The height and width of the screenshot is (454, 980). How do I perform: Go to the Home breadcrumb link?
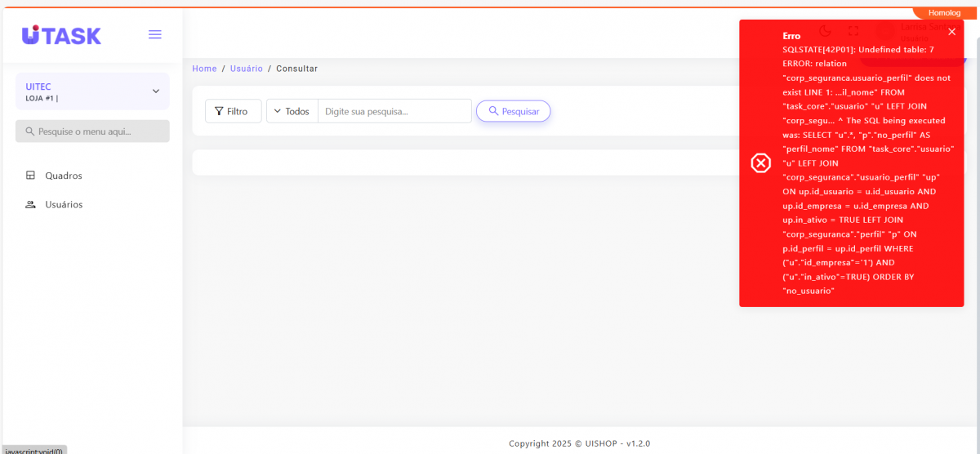tap(204, 69)
